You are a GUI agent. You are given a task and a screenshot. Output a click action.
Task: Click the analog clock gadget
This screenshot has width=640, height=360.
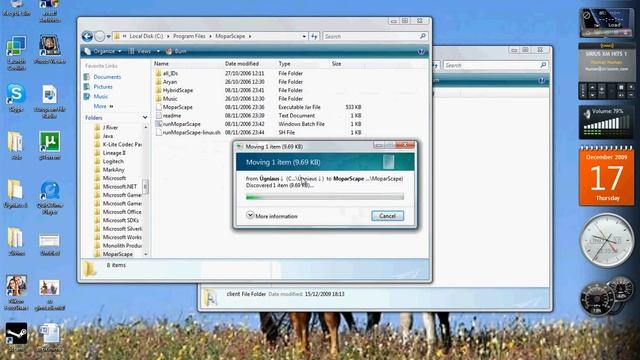[x=607, y=240]
